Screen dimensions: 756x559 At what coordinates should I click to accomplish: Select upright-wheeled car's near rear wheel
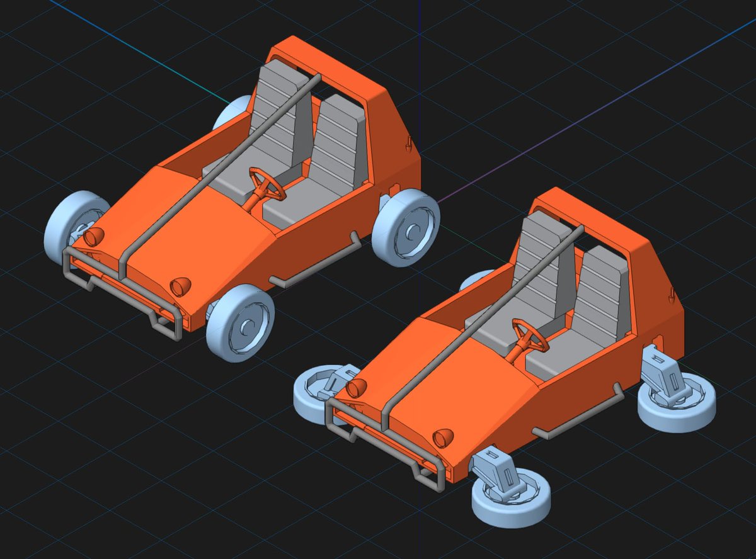click(x=406, y=228)
